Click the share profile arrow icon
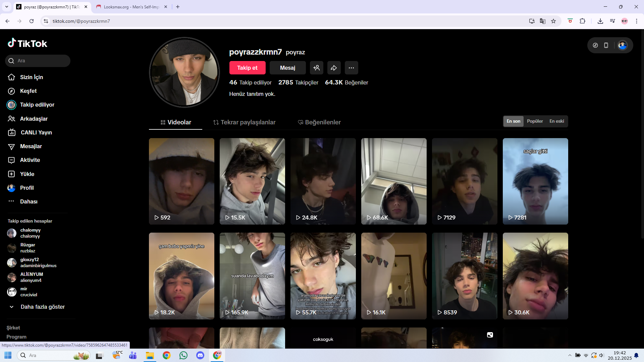Screen dimensions: 644x362 pyautogui.click(x=334, y=68)
